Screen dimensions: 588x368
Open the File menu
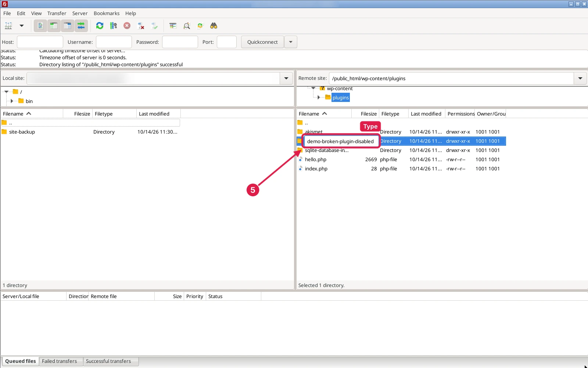coord(7,13)
